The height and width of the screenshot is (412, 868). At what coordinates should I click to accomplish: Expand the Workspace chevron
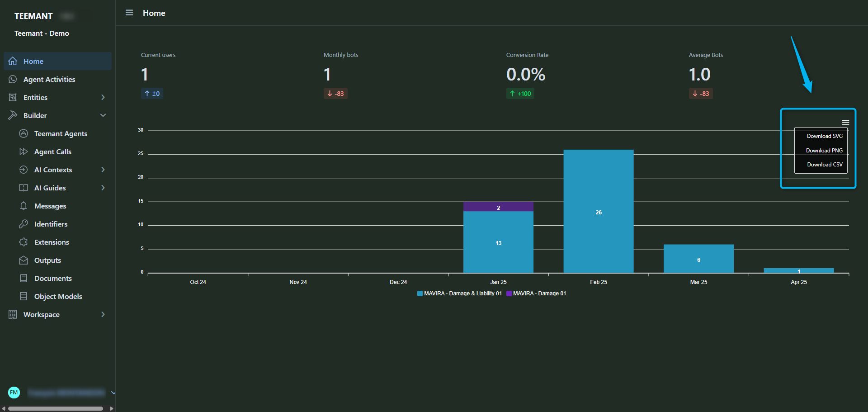pos(103,314)
